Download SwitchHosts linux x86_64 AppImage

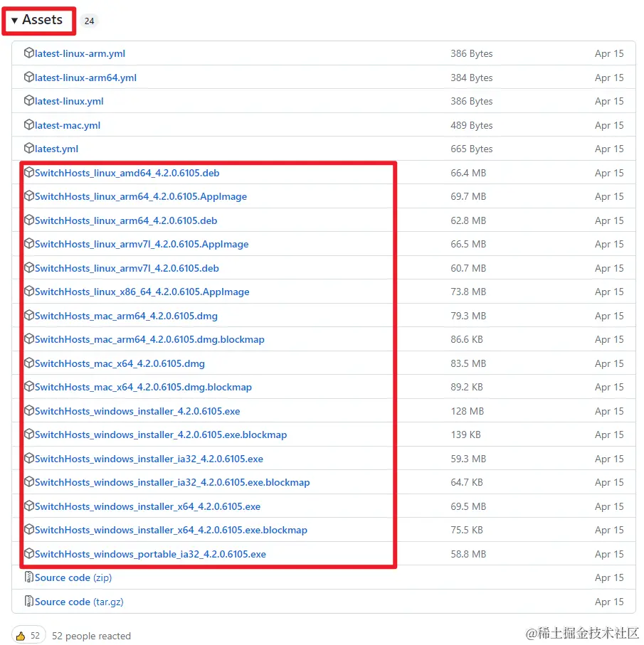(142, 292)
